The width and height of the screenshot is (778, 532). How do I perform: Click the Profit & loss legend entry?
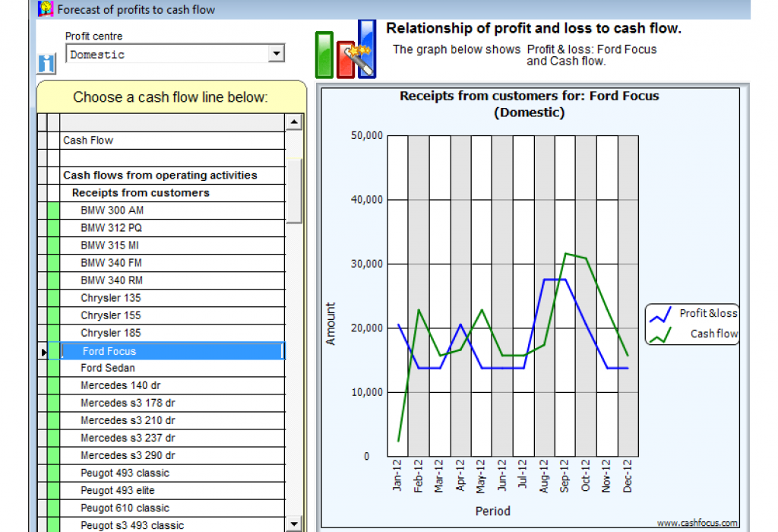click(x=693, y=314)
